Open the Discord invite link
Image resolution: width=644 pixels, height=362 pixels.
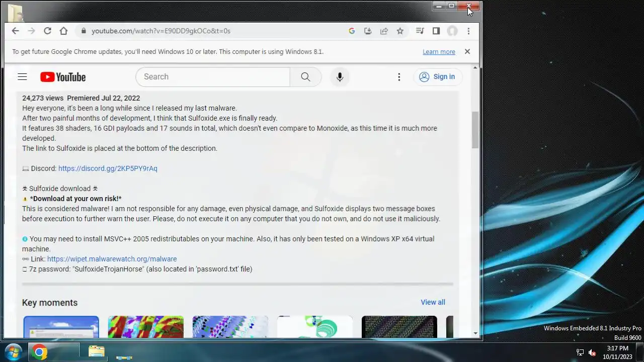[x=108, y=168]
